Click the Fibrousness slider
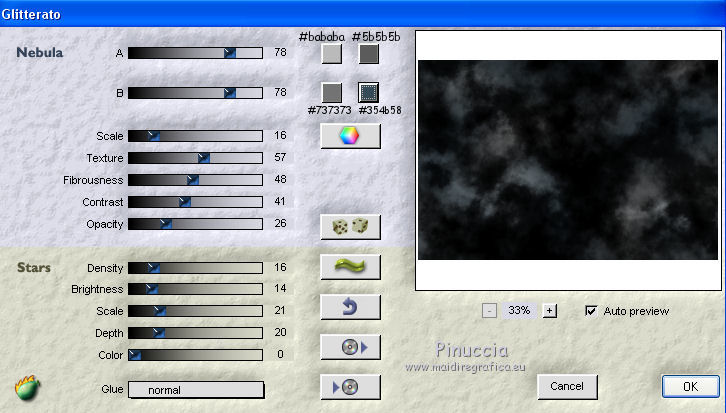726x413 pixels. pos(195,180)
